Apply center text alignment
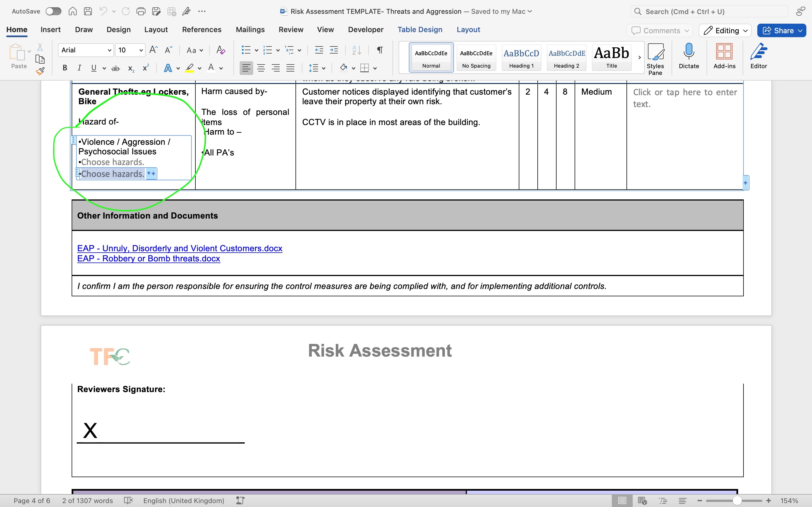Screen dimensions: 812x507 pyautogui.click(x=261, y=68)
